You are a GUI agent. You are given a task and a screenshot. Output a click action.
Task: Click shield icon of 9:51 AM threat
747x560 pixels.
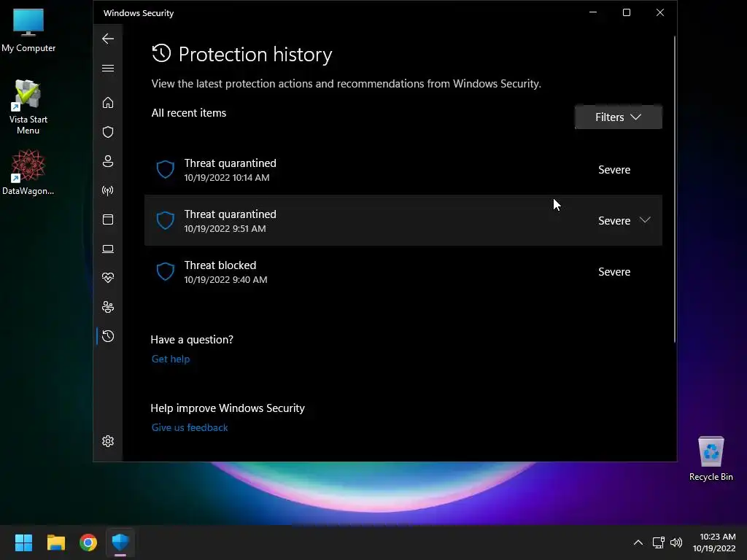click(166, 220)
